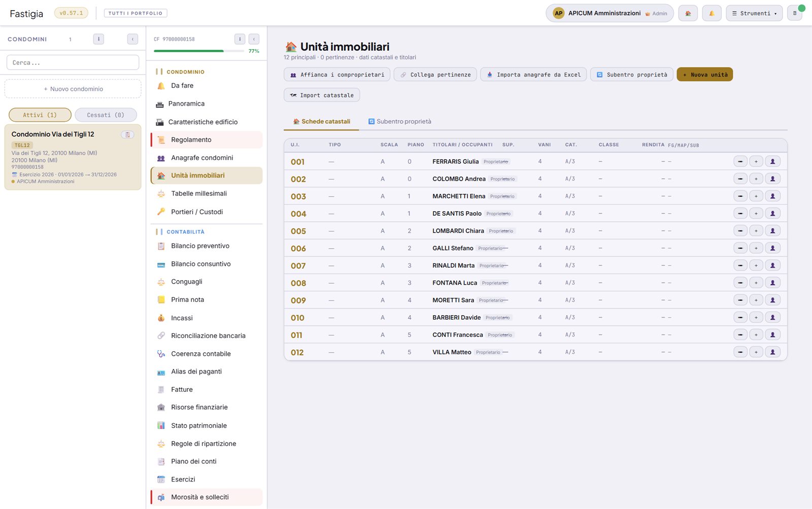The image size is (812, 509).
Task: Click the home icon button in top bar
Action: click(x=688, y=13)
